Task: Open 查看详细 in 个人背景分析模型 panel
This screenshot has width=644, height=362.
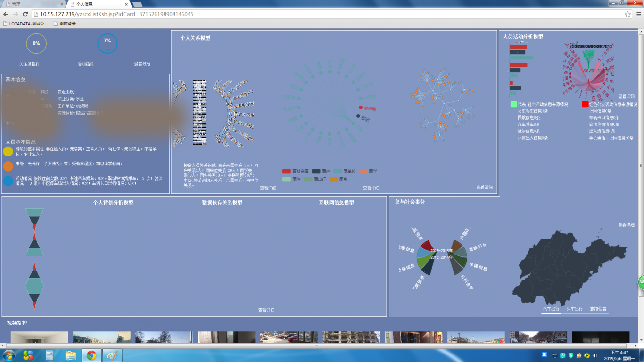Action: pyautogui.click(x=266, y=310)
